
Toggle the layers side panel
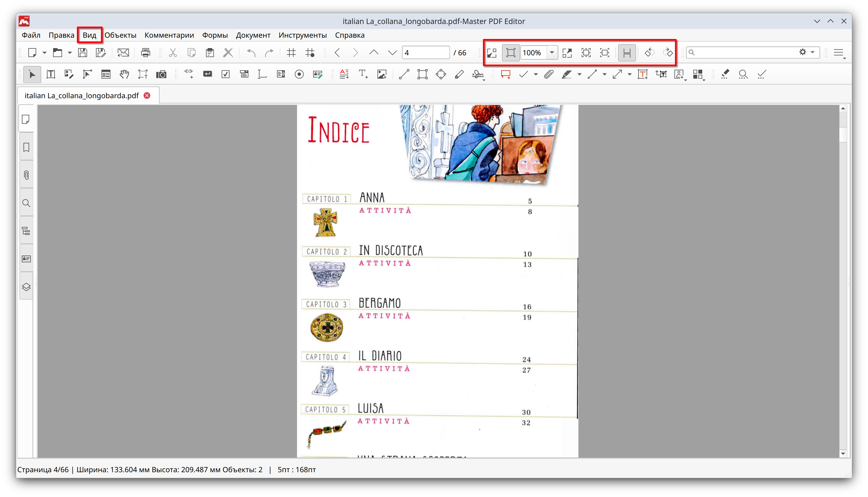pos(26,287)
